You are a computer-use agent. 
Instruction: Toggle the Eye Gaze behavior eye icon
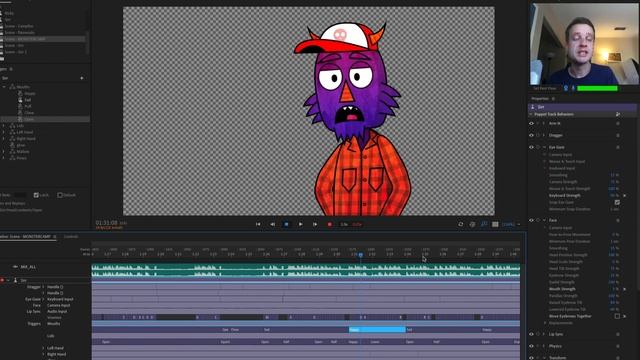[531, 147]
